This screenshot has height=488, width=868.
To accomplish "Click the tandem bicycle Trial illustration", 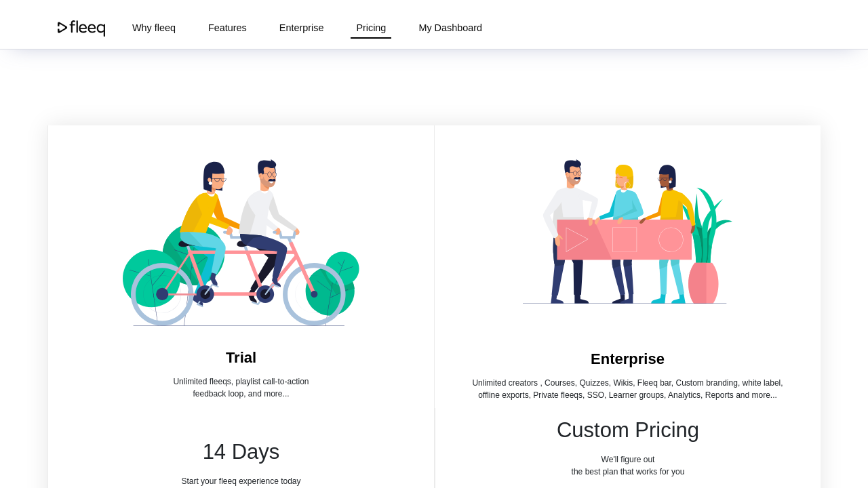I will point(241,244).
